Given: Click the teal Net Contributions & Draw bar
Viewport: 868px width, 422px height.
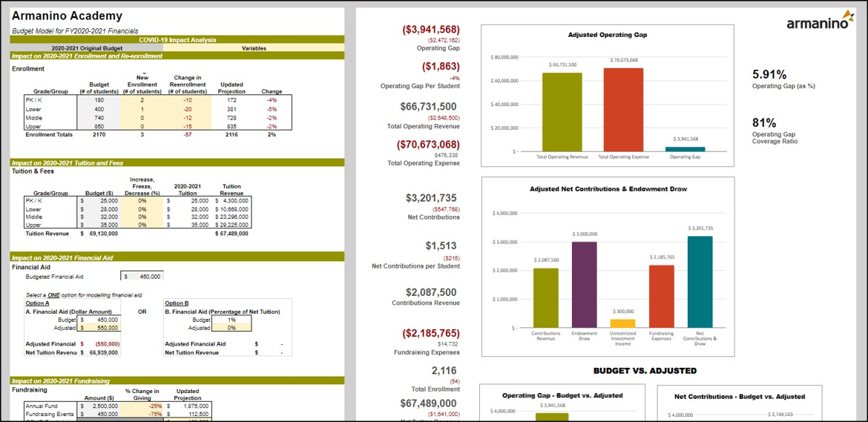Looking at the screenshot, I should (700, 282).
